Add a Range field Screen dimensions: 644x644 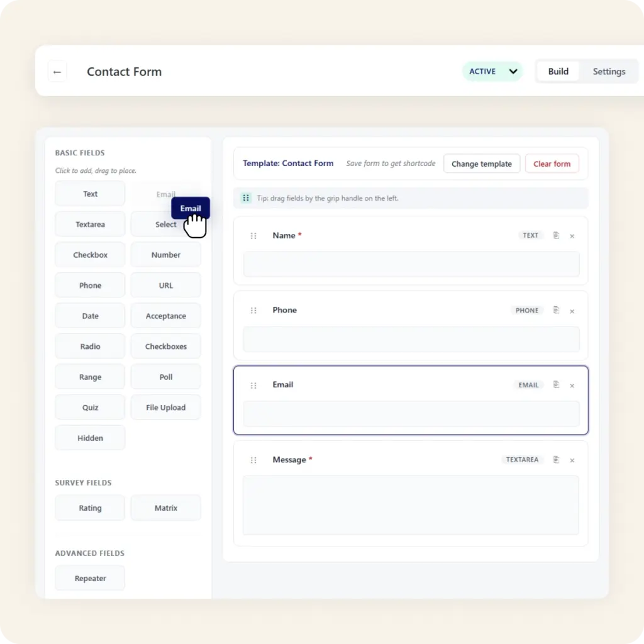pyautogui.click(x=90, y=377)
